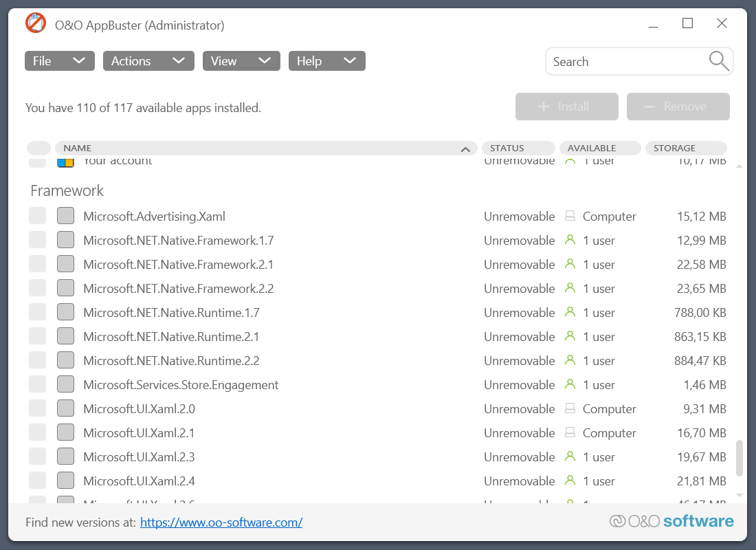Click app icon of Microsoft.UI.Xaml.2.4
This screenshot has width=756, height=550.
[x=65, y=481]
